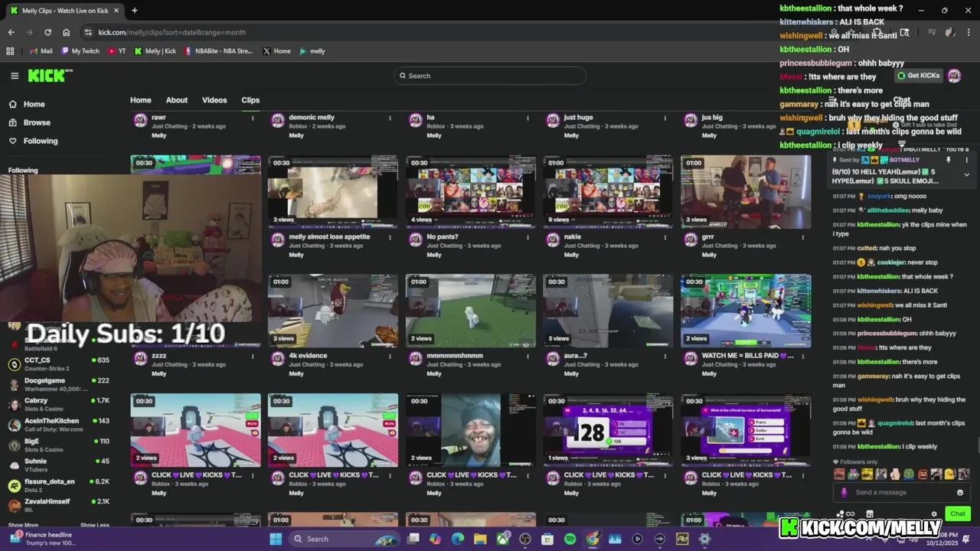
Task: Open the 'My Twitch' bookmark
Action: pyautogui.click(x=80, y=51)
